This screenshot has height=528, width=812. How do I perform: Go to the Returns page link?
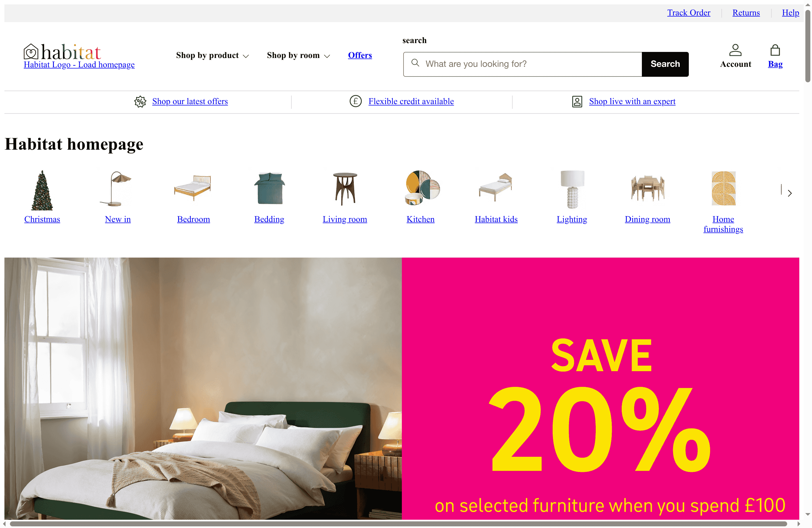click(746, 13)
